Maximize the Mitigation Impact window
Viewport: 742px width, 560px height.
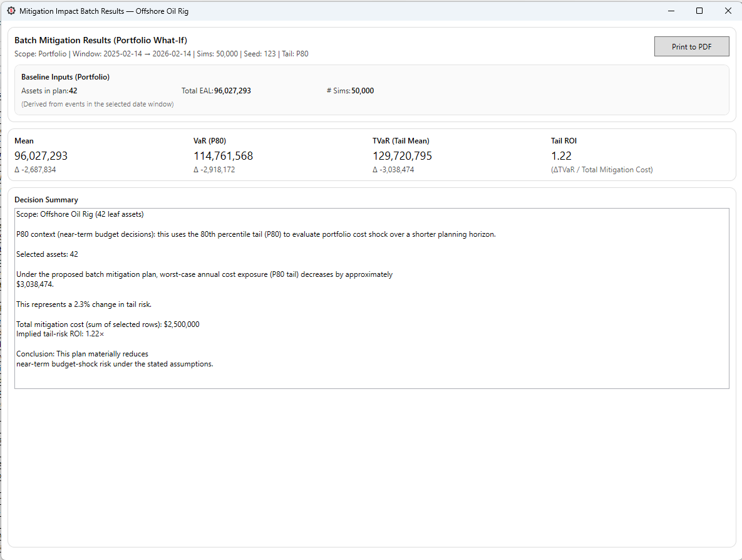(x=699, y=11)
